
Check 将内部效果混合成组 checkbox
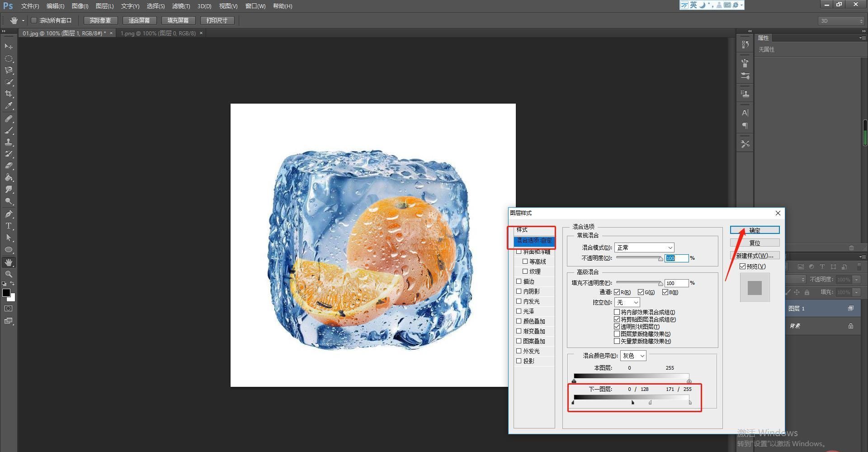[617, 312]
